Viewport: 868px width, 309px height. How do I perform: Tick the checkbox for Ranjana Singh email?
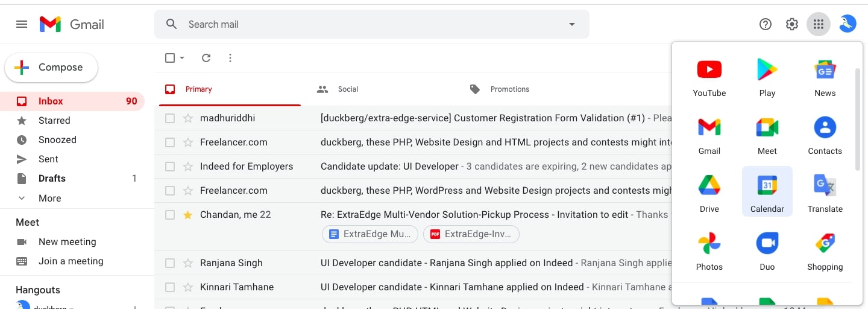click(170, 263)
